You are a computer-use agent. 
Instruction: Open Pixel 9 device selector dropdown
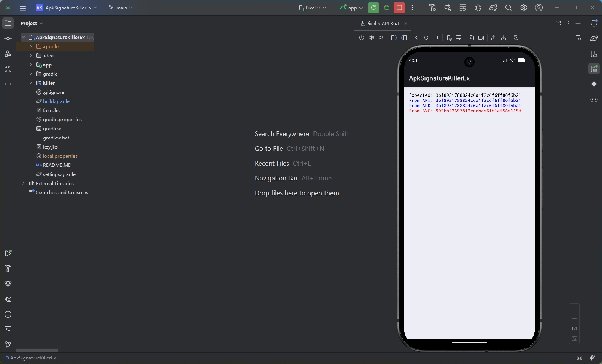pos(313,8)
